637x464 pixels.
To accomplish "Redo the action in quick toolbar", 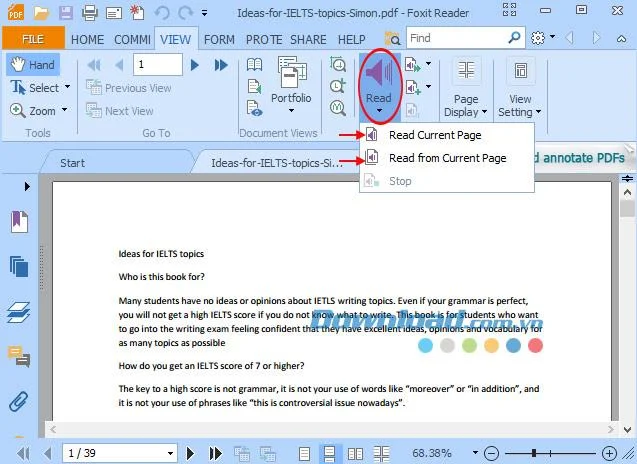I will tap(185, 13).
